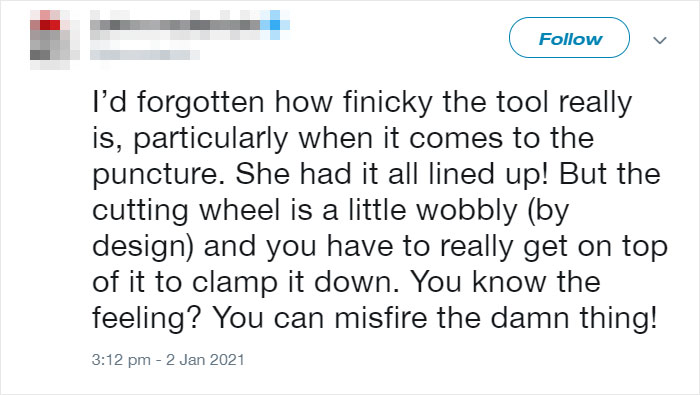The image size is (700, 395).
Task: Open the pixelated profile avatar
Action: click(50, 40)
